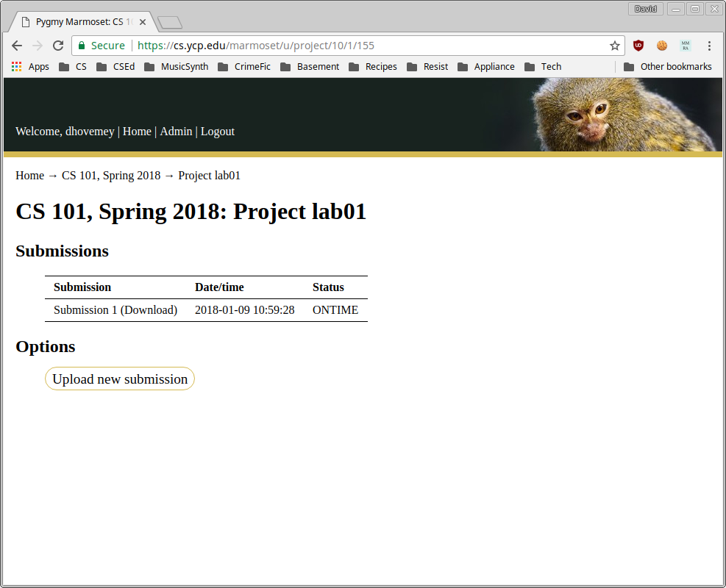Open the MusicSynth bookmark folder
Screen dimensions: 726x588
click(177, 67)
